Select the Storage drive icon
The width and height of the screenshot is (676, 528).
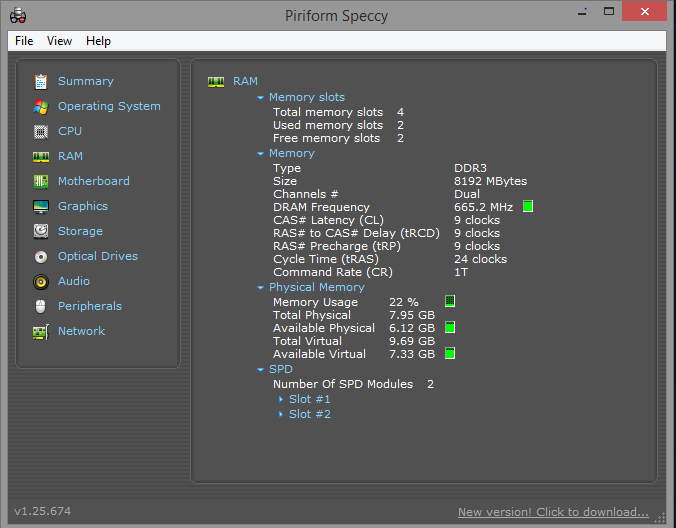pyautogui.click(x=41, y=231)
